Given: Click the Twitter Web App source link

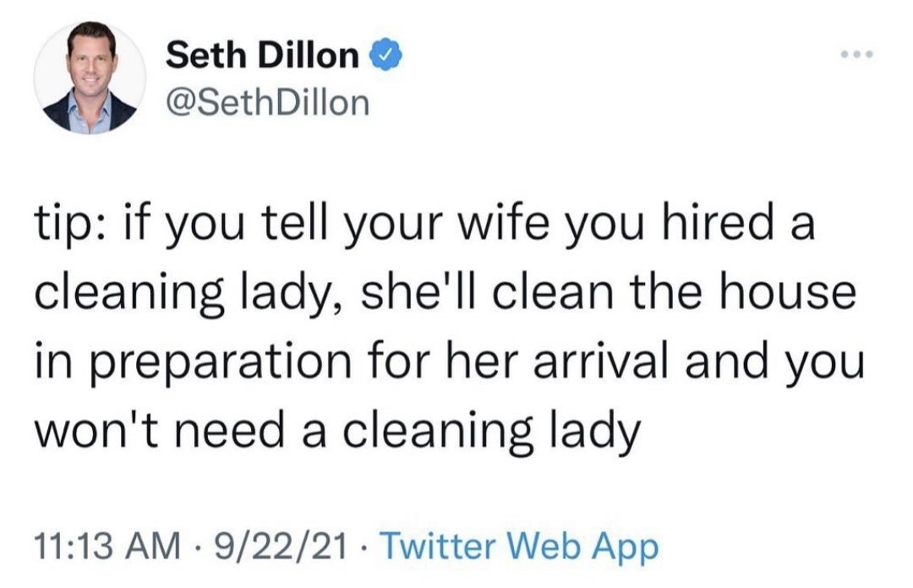Looking at the screenshot, I should tap(519, 547).
